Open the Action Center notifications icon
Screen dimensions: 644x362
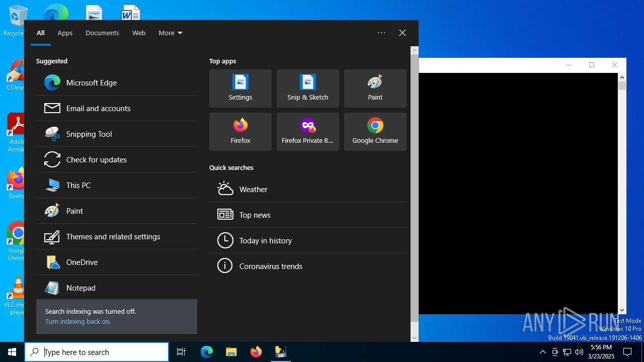tap(627, 352)
